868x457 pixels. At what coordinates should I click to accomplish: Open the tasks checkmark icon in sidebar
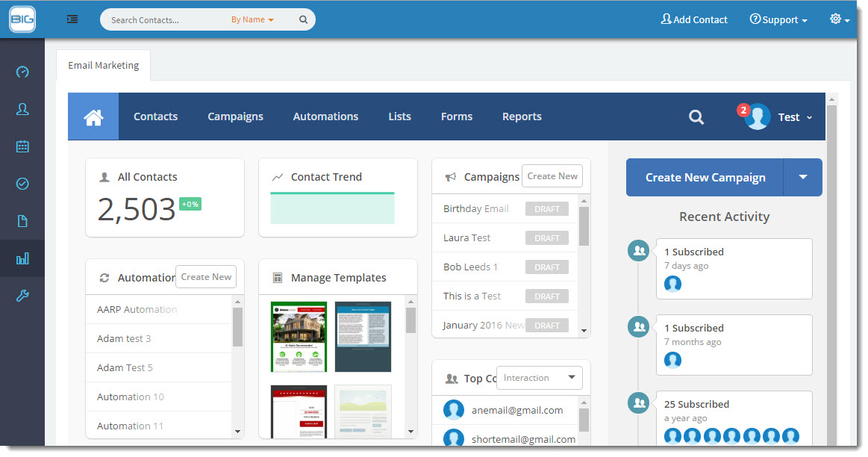coord(22,184)
